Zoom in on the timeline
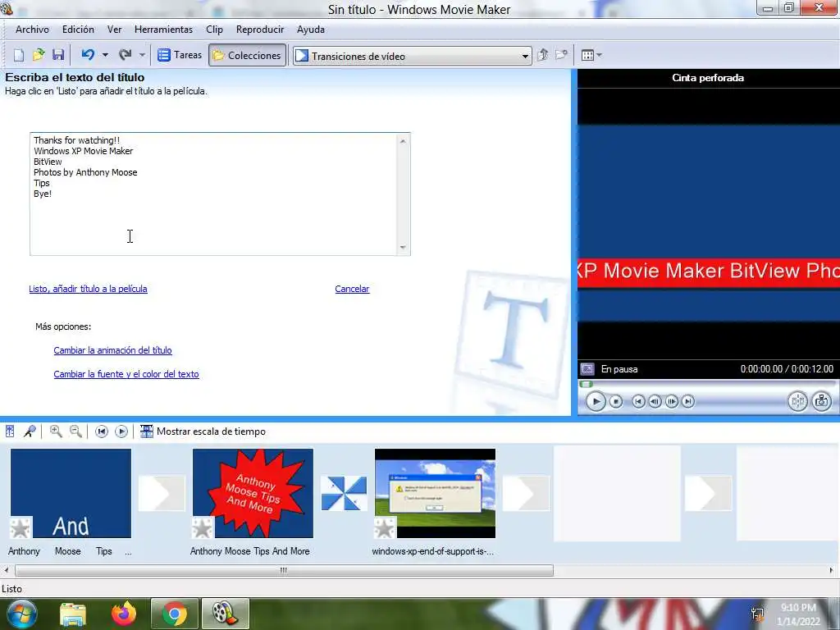Viewport: 840px width, 630px height. coord(56,431)
